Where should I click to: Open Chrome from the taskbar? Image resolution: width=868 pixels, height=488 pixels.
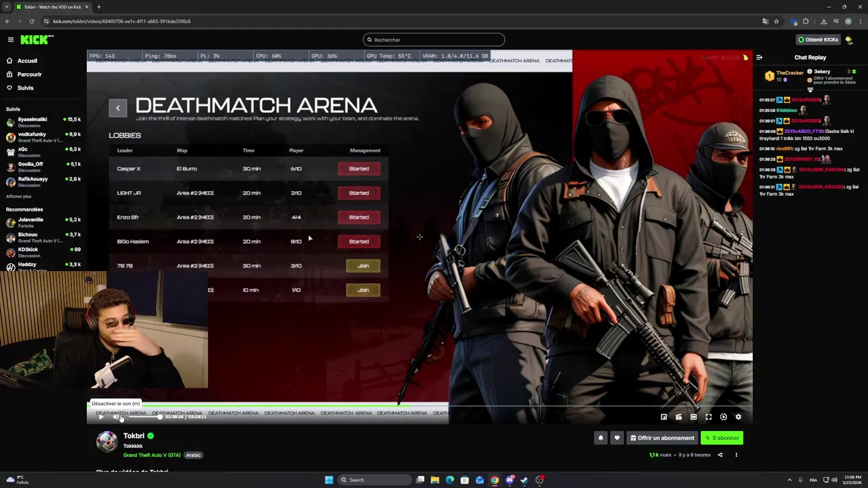pos(494,480)
